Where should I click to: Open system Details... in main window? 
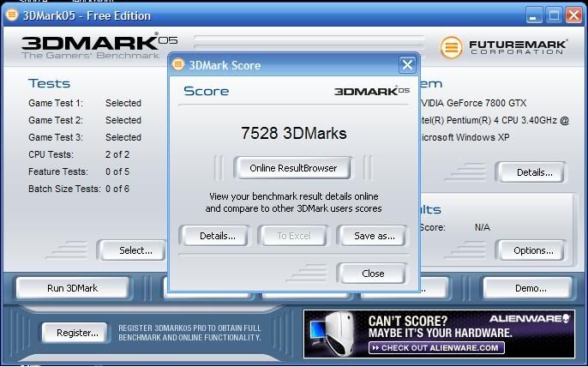pyautogui.click(x=531, y=172)
